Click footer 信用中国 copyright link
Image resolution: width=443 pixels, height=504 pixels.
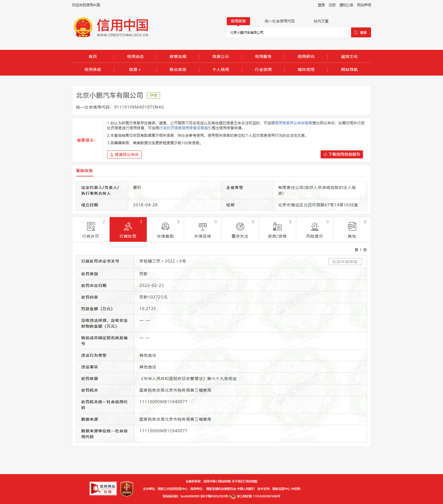tap(209, 481)
